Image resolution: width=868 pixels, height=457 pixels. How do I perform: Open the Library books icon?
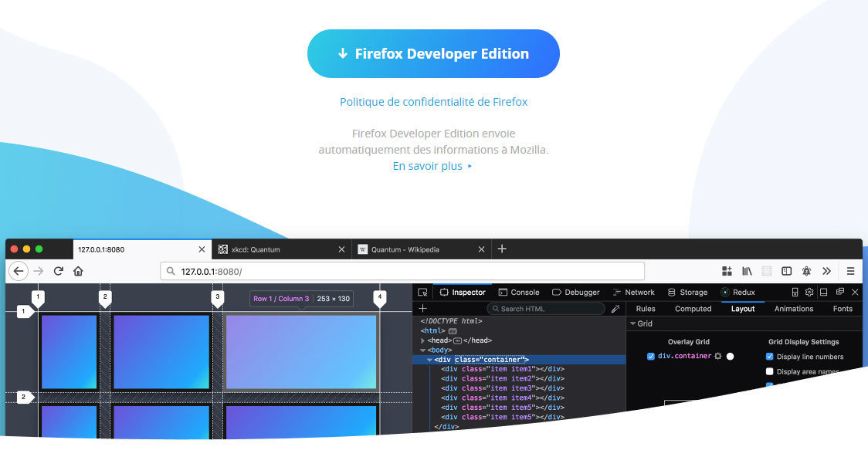click(x=747, y=271)
